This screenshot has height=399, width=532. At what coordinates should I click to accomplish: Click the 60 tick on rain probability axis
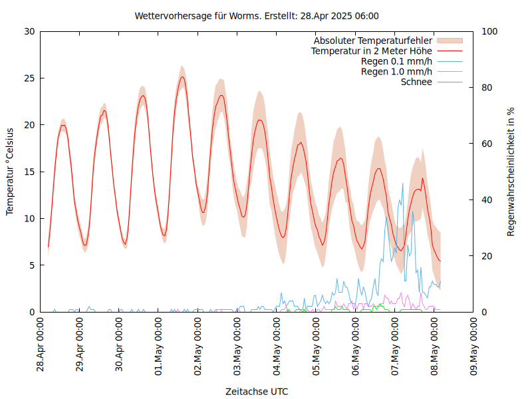487,144
